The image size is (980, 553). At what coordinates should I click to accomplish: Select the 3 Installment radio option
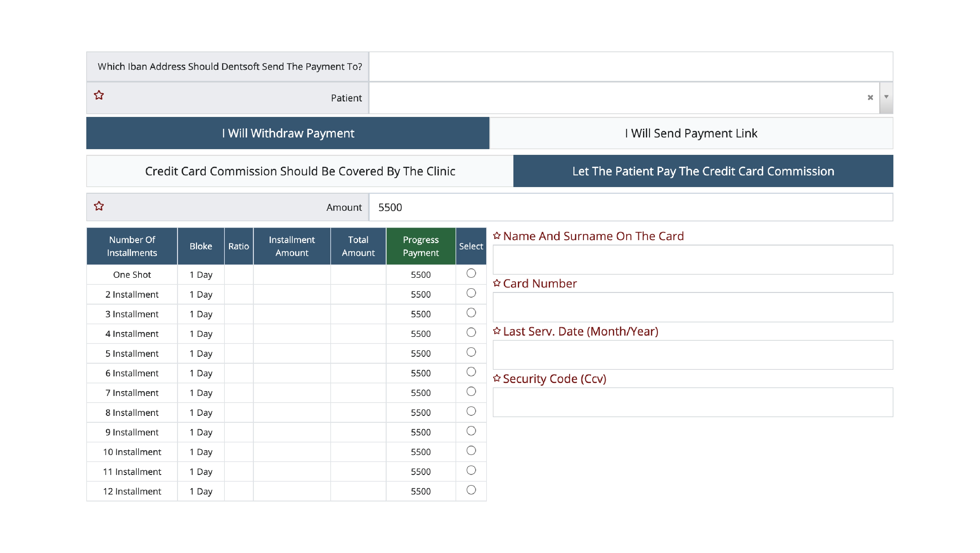pyautogui.click(x=471, y=313)
